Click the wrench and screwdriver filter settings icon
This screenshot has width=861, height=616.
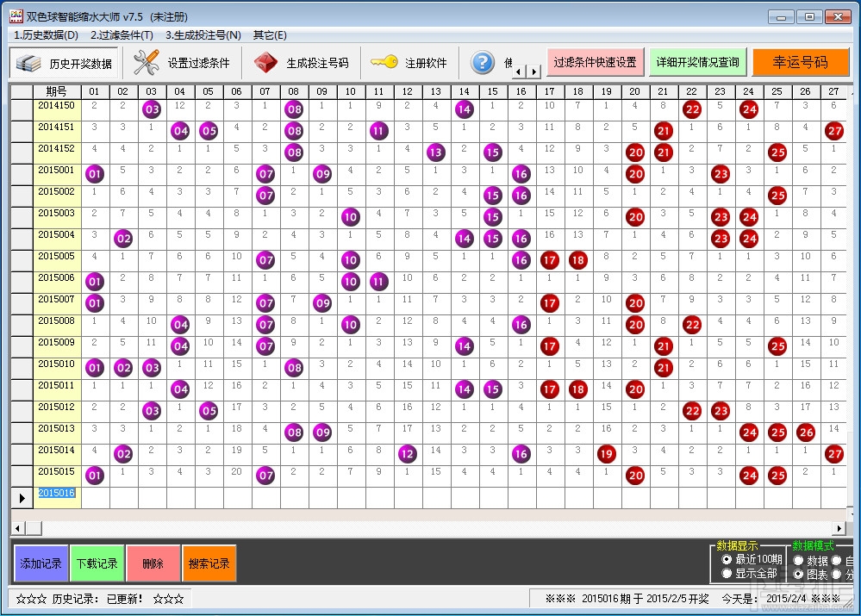pos(147,63)
